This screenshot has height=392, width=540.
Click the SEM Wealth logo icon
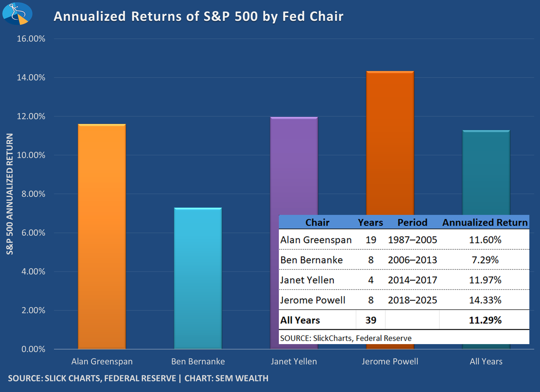17,14
